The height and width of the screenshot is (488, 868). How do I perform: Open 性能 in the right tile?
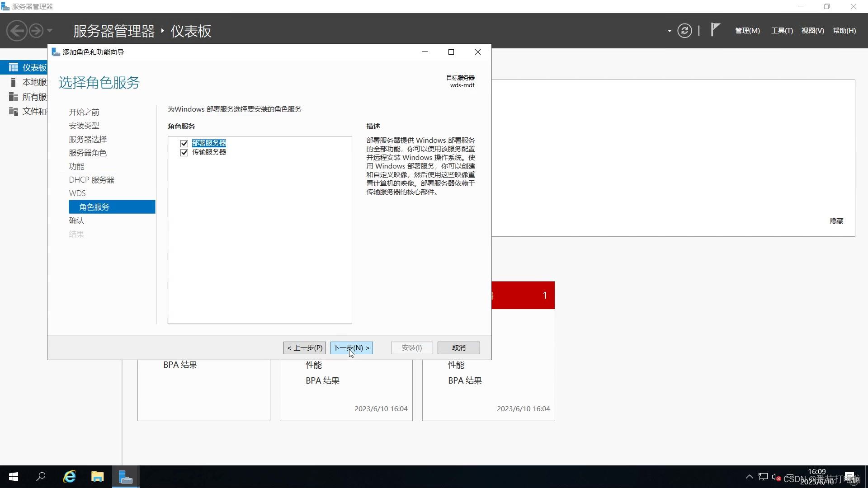456,365
